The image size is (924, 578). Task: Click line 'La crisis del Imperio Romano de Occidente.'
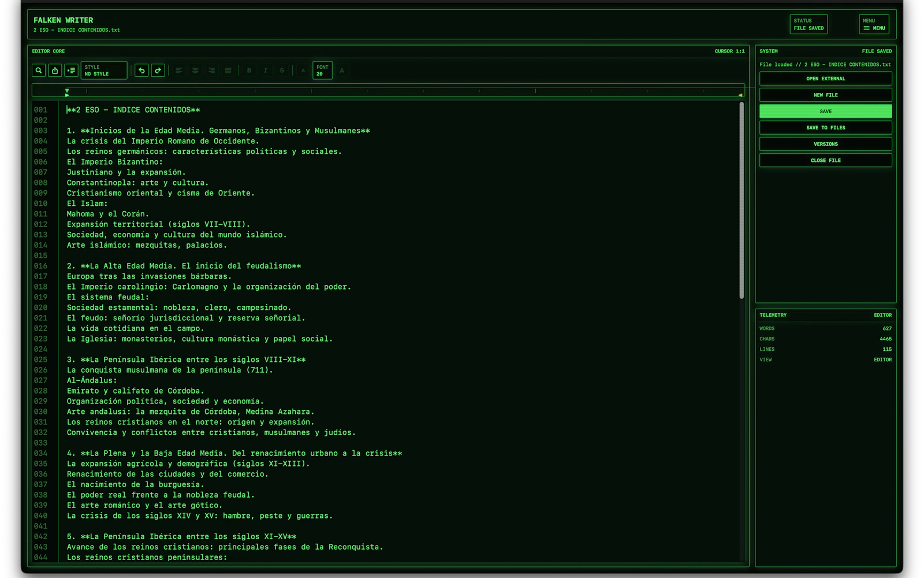tap(163, 141)
